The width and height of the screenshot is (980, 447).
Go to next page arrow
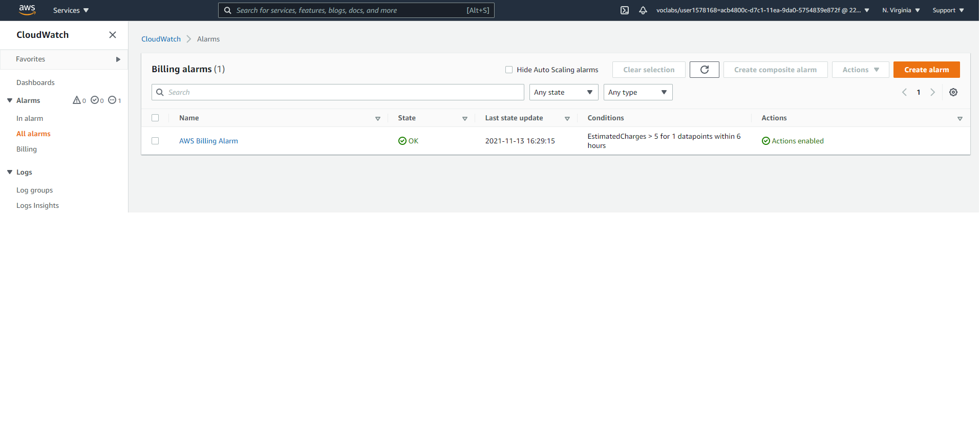click(933, 92)
